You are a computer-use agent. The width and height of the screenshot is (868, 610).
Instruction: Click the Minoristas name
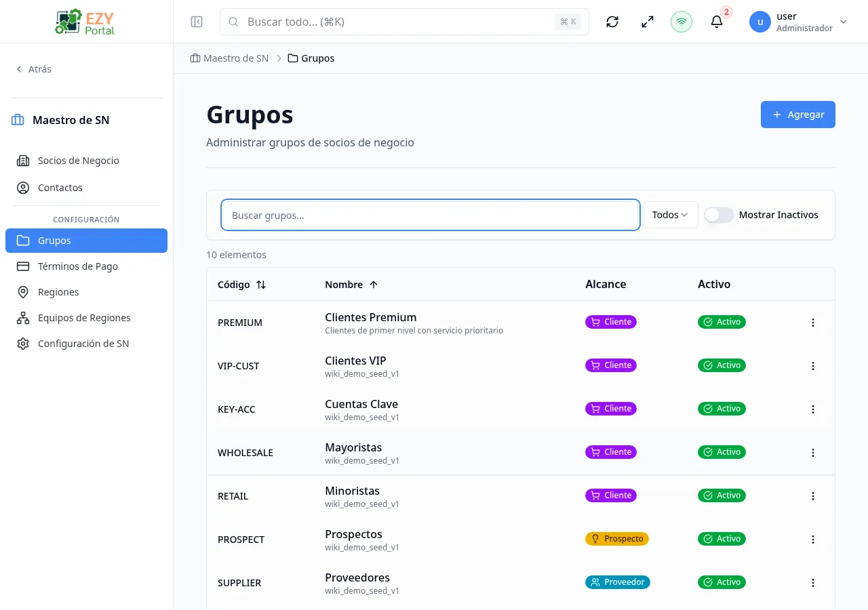pos(353,491)
